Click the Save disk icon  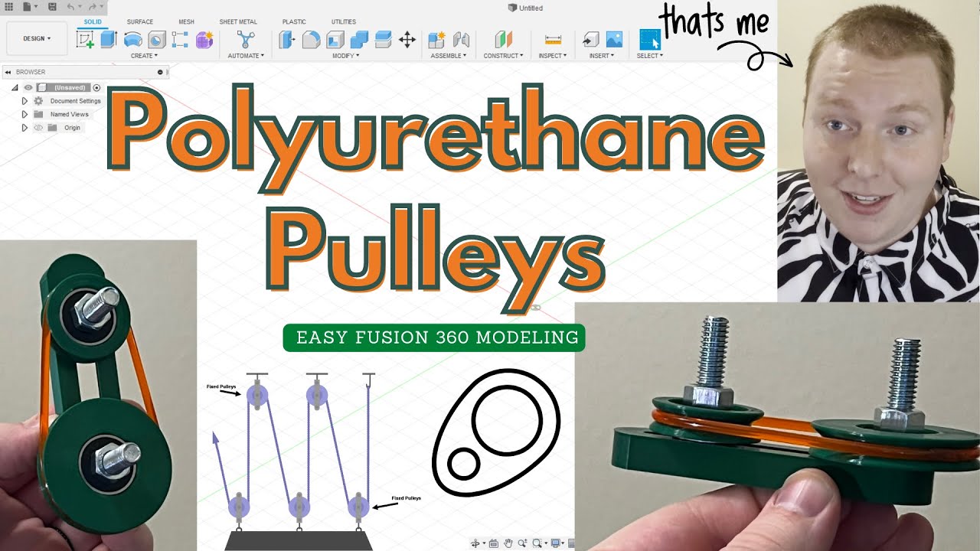(52, 6)
